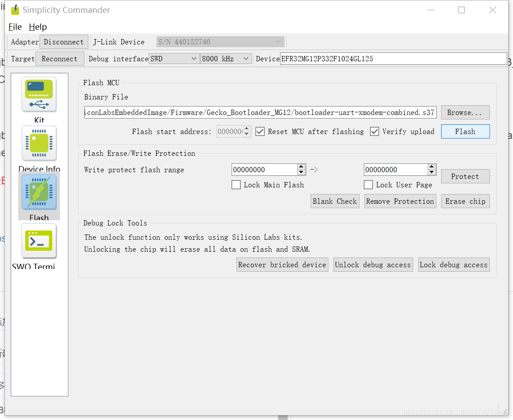The width and height of the screenshot is (513, 420).
Task: Click the Flash button
Action: 465,131
